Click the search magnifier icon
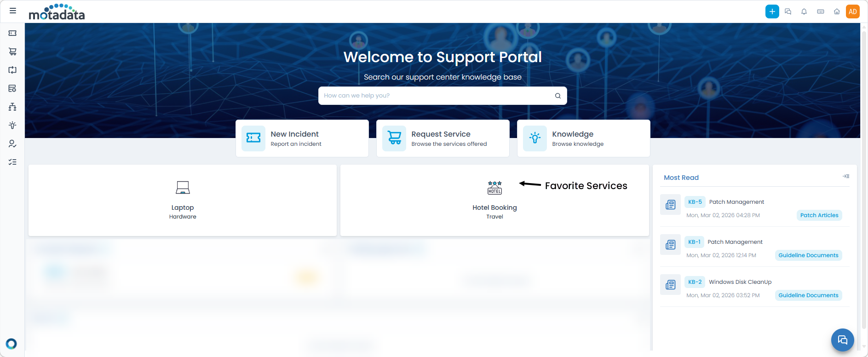The width and height of the screenshot is (868, 357). coord(558,96)
